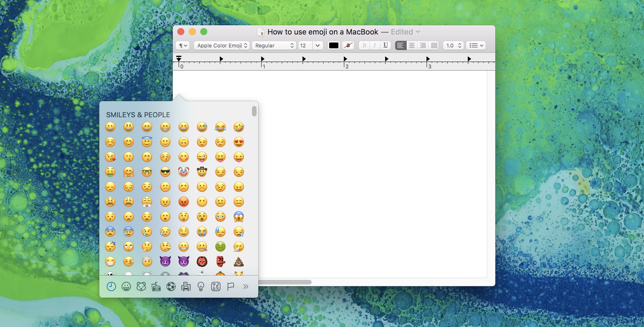This screenshot has width=644, height=327.
Task: Open the Travel & Places emoji category
Action: pos(186,286)
